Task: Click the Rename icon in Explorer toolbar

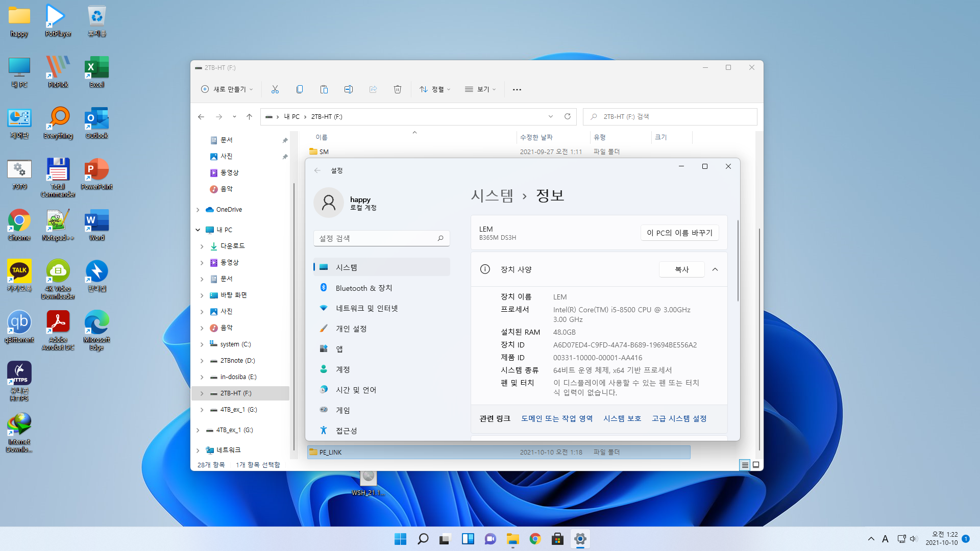Action: tap(349, 89)
